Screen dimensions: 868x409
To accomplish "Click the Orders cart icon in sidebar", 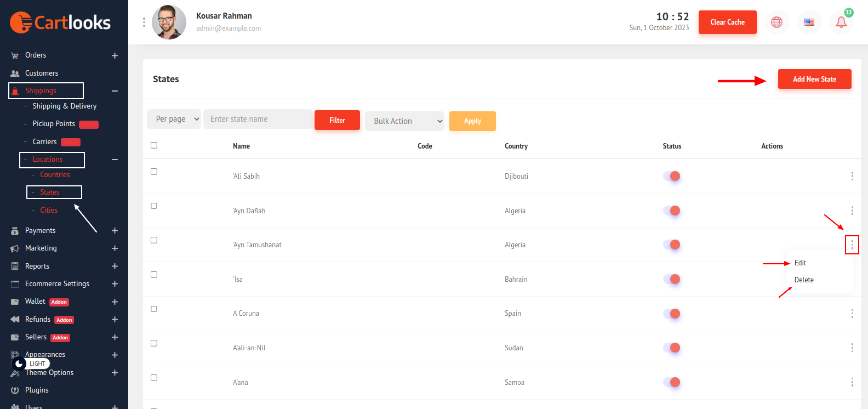I will 15,55.
